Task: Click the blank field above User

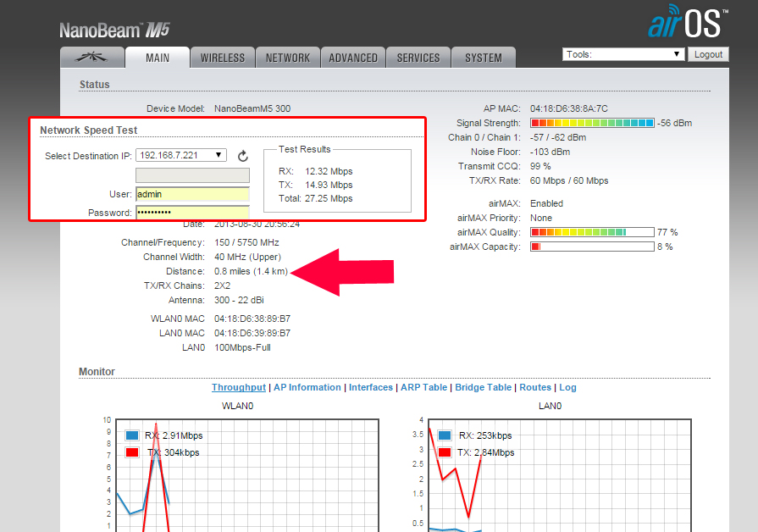Action: [192, 175]
